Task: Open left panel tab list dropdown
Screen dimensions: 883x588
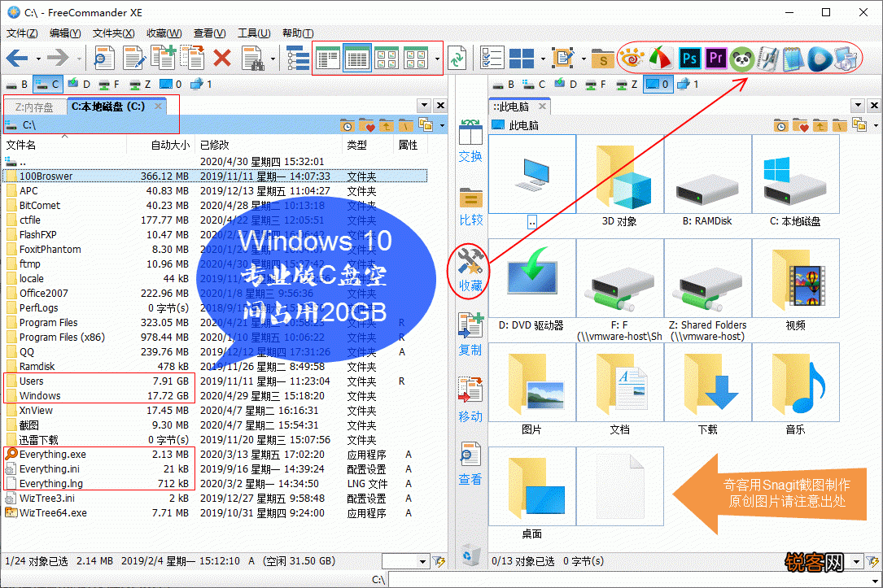Action: 425,105
